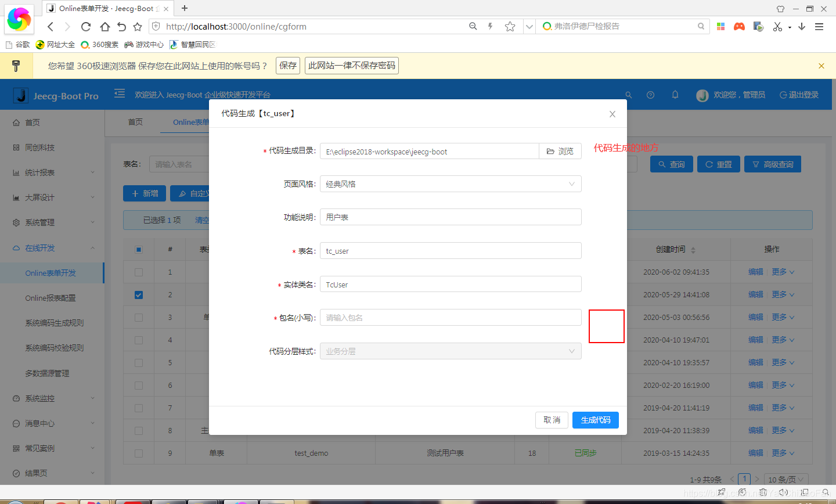
Task: Open the help question-mark icon in header
Action: coord(650,95)
